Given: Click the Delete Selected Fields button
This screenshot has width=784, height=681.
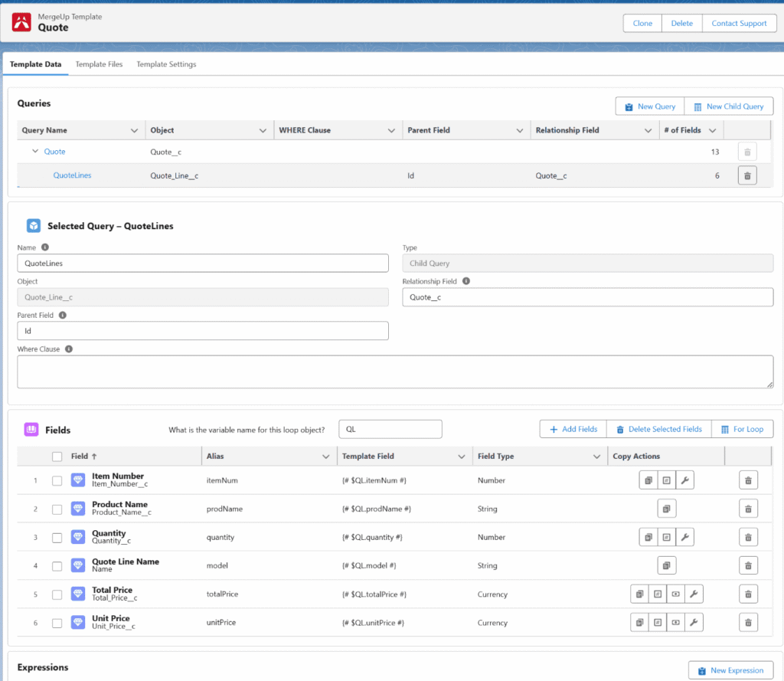Looking at the screenshot, I should point(659,429).
